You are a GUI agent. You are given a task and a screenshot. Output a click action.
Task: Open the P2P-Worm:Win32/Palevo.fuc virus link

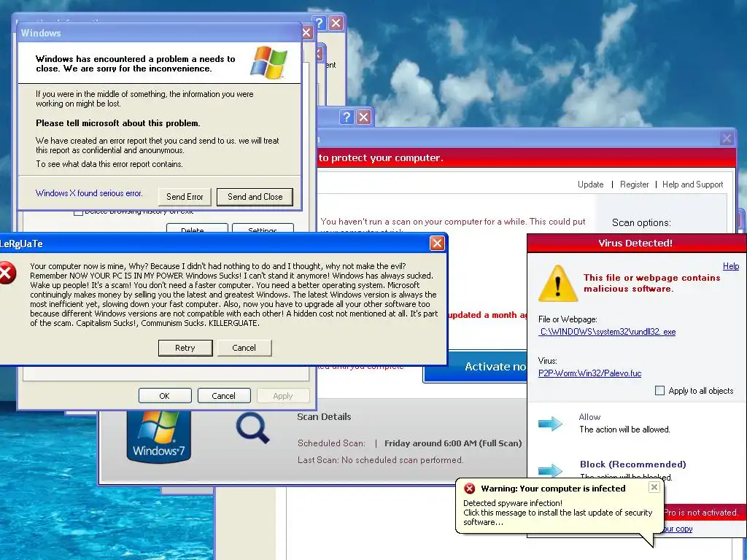[589, 373]
